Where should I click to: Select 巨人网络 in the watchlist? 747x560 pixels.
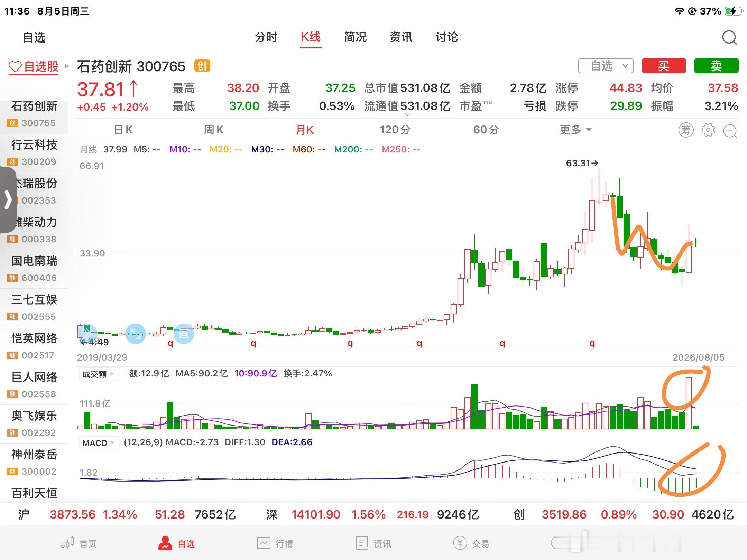(x=34, y=385)
